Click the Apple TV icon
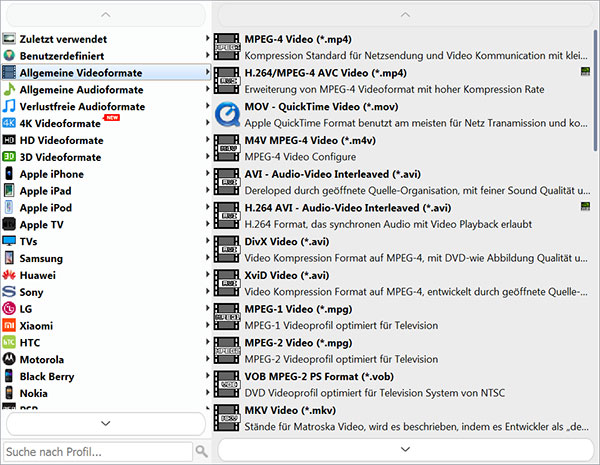 click(9, 224)
